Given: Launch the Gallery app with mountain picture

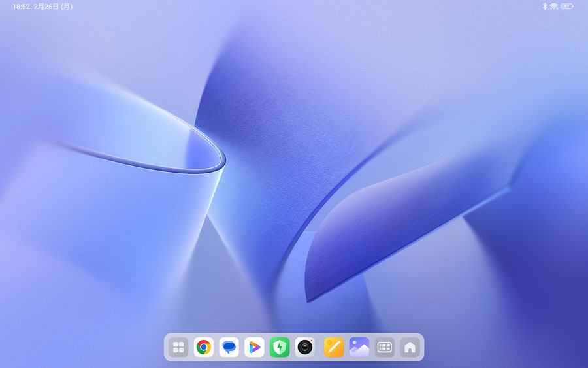Looking at the screenshot, I should [359, 347].
